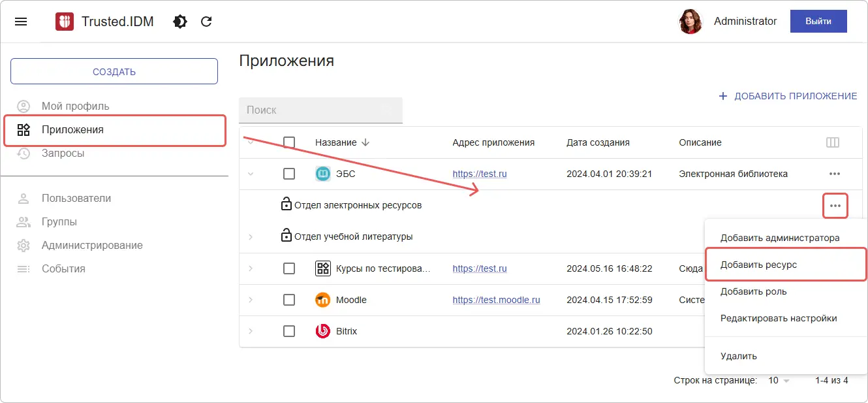The width and height of the screenshot is (868, 403).
Task: Choose Добавить ресурс from context menu
Action: [x=758, y=265]
